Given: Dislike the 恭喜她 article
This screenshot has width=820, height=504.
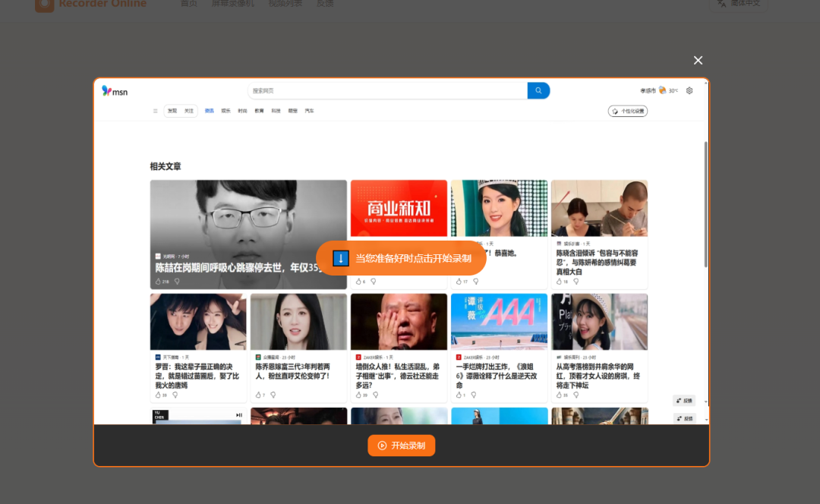Looking at the screenshot, I should tap(476, 282).
